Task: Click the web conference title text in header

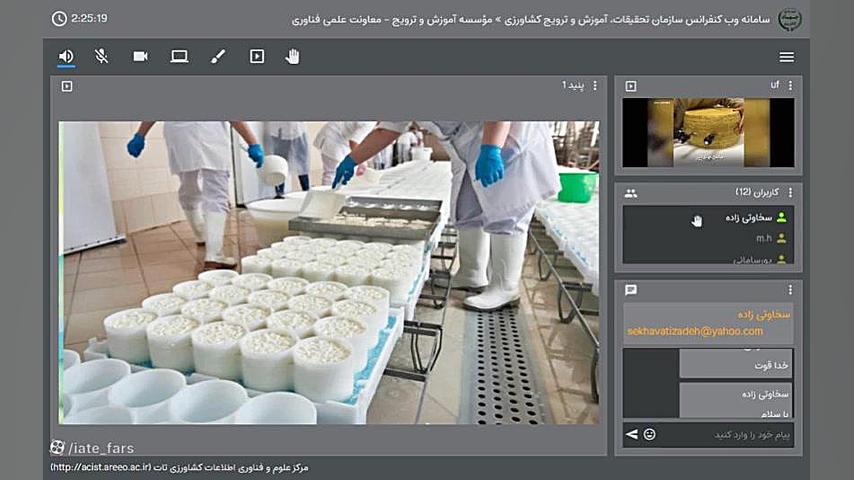Action: point(531,20)
